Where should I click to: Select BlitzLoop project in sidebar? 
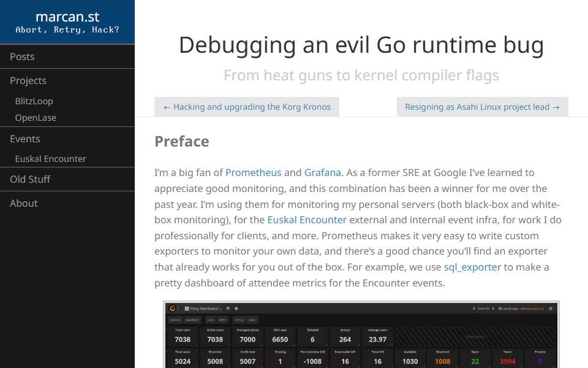click(x=34, y=101)
